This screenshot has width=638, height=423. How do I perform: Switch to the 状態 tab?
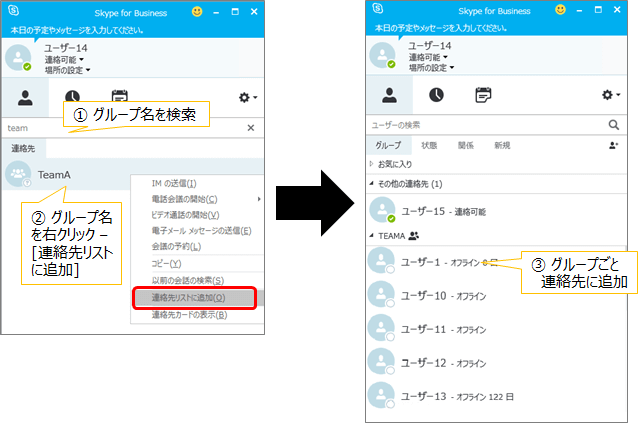[x=429, y=145]
